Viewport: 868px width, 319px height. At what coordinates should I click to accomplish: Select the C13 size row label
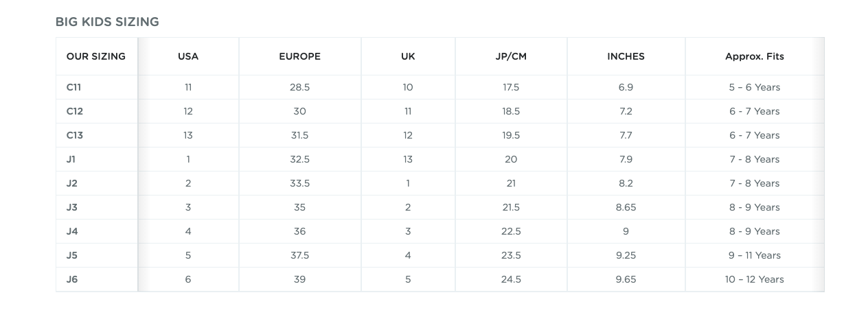coord(75,135)
